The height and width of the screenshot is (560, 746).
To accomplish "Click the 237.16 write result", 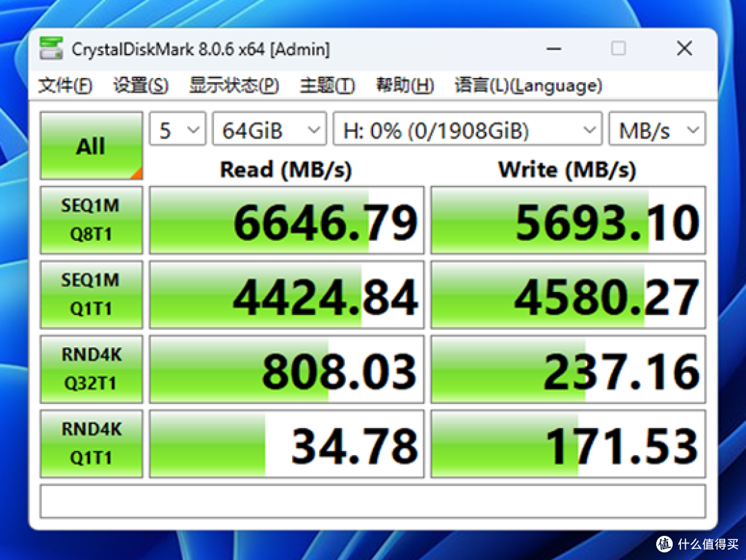I will (x=568, y=369).
